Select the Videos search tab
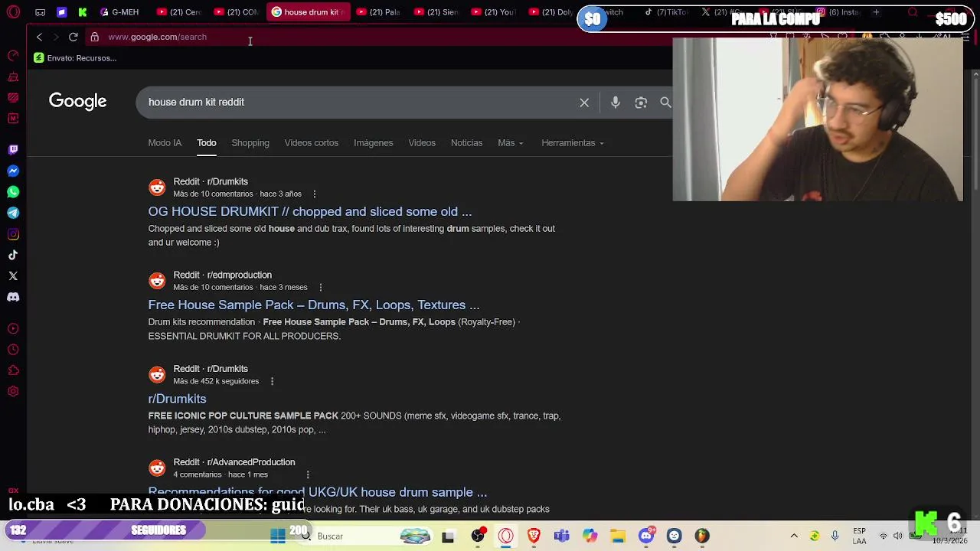Image resolution: width=980 pixels, height=551 pixels. [x=422, y=143]
